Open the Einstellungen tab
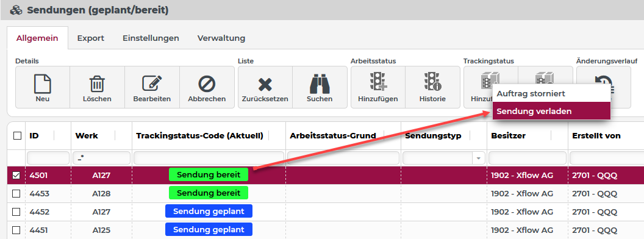 point(151,38)
